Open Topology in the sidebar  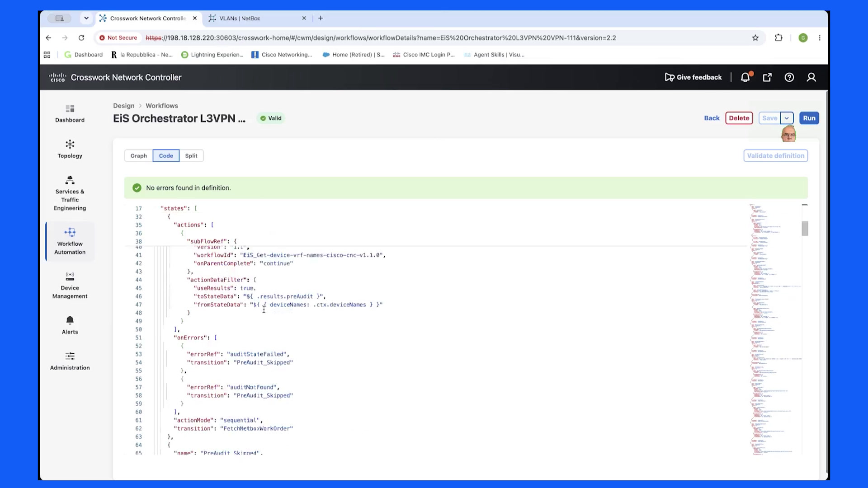tap(70, 149)
